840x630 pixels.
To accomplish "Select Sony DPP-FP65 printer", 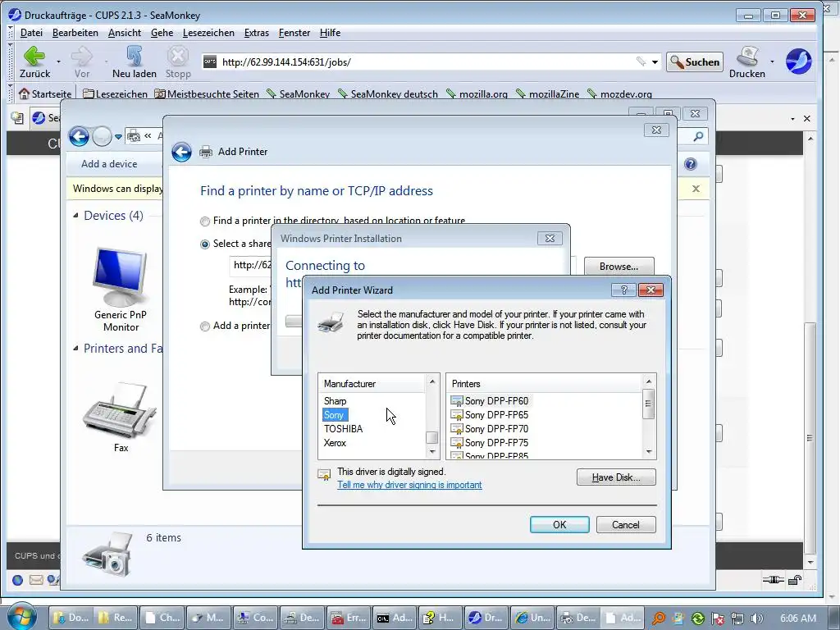I will pos(491,414).
